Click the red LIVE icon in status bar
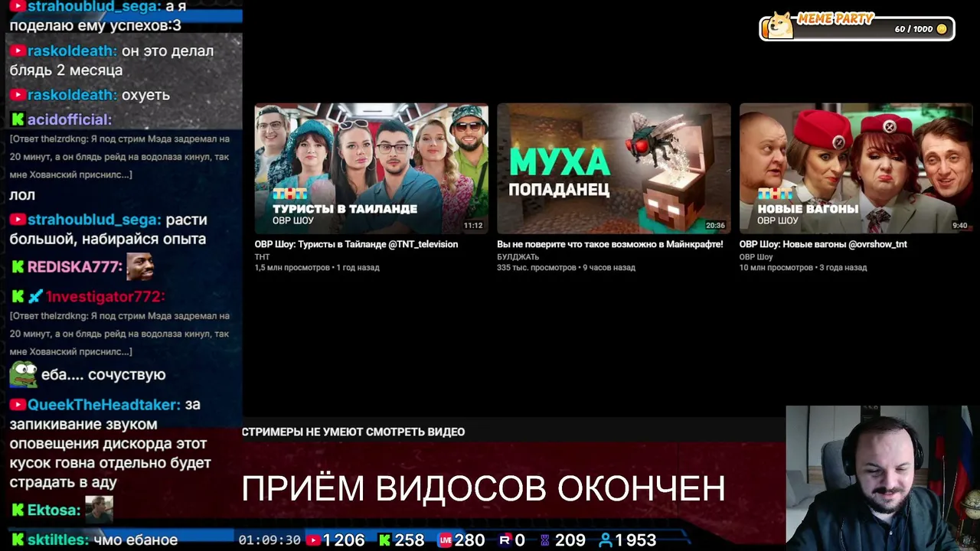980x551 pixels. coord(445,540)
